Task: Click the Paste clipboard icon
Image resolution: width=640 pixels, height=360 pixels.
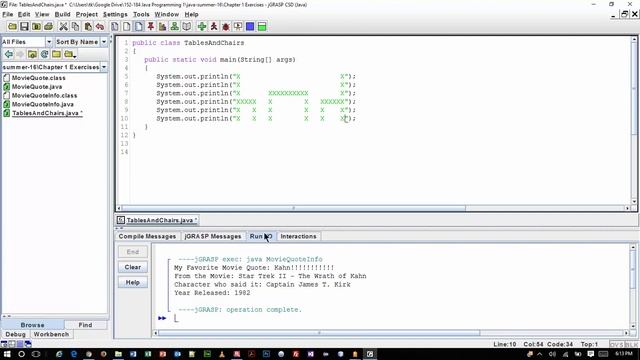Action: point(88,27)
